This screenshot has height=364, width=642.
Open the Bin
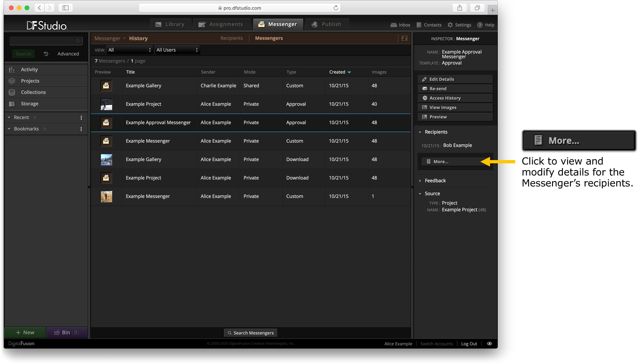[67, 332]
